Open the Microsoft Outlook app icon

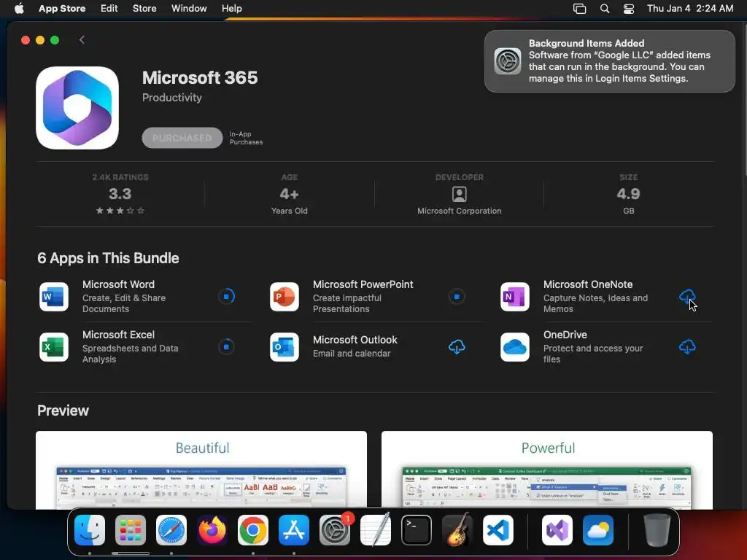pyautogui.click(x=284, y=347)
